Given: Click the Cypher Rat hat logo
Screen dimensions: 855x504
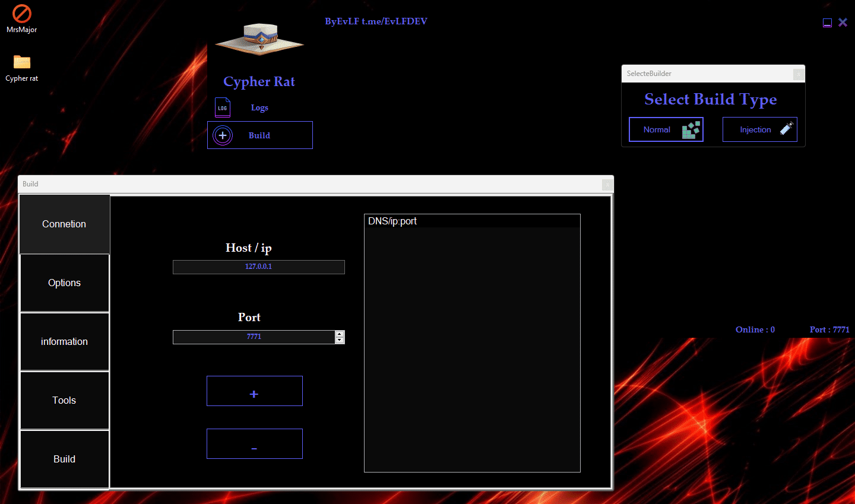Looking at the screenshot, I should point(259,40).
